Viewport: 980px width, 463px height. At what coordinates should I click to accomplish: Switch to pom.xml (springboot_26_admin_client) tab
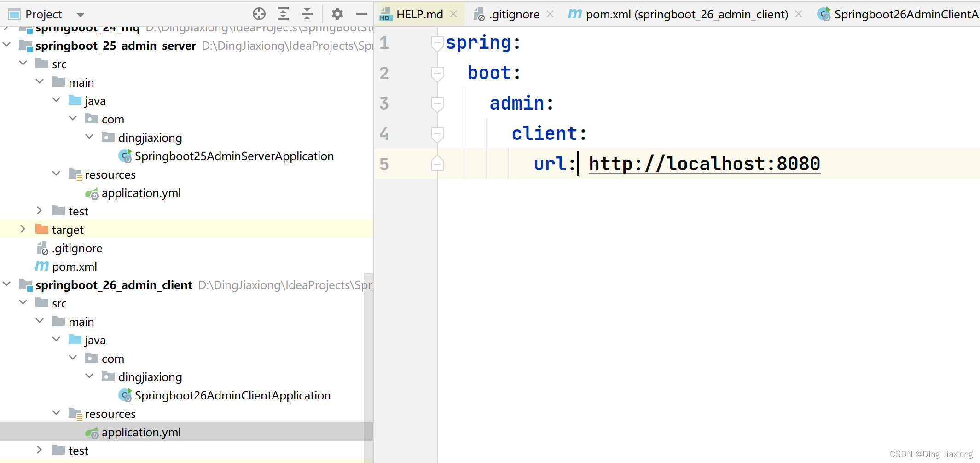[x=687, y=14]
